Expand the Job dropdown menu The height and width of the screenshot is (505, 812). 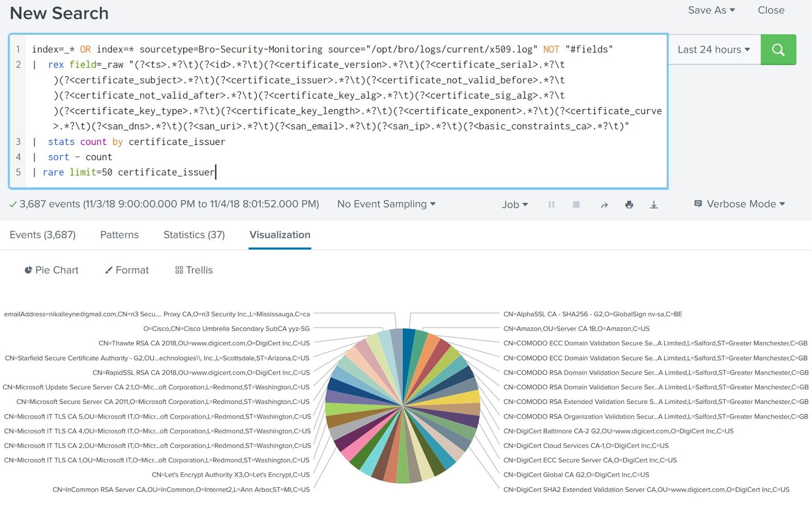click(514, 204)
